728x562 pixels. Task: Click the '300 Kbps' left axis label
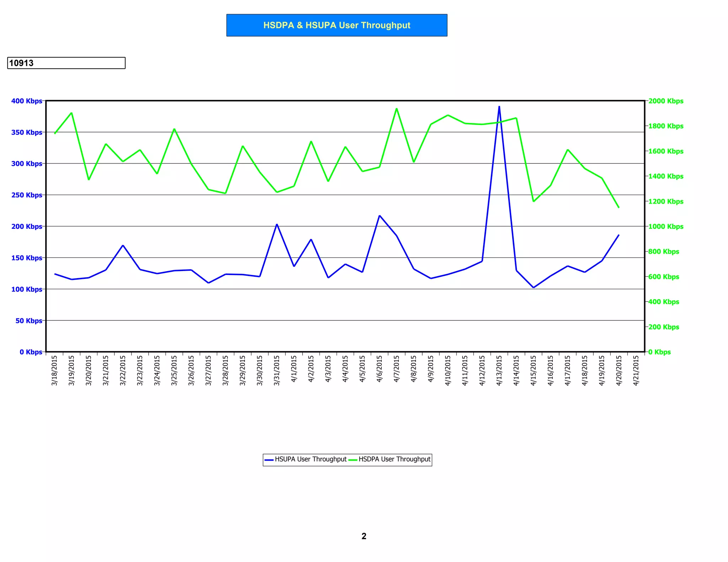click(x=27, y=163)
